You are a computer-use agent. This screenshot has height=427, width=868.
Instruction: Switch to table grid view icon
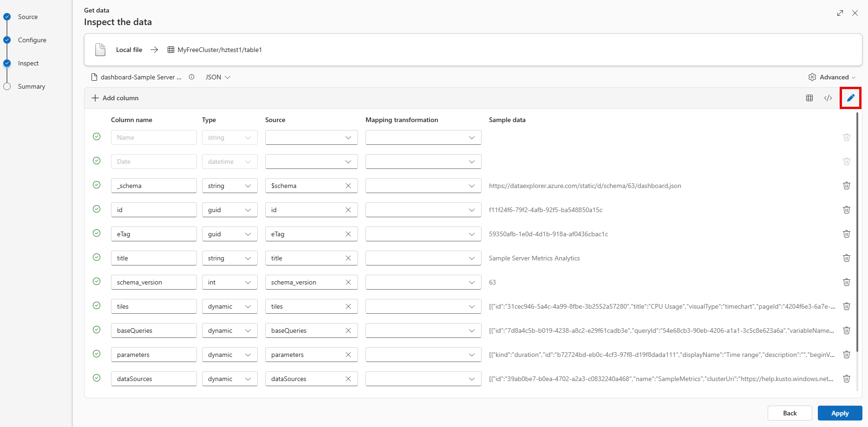pyautogui.click(x=809, y=98)
